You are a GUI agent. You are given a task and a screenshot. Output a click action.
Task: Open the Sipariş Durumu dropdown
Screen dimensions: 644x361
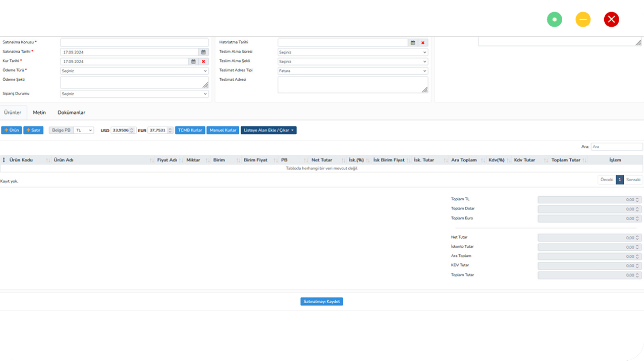click(134, 94)
